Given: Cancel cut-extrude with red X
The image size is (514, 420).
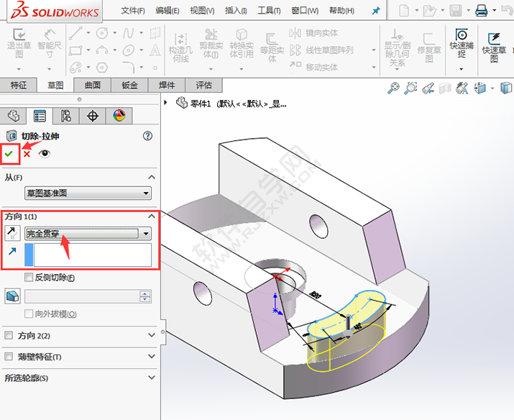Looking at the screenshot, I should [x=27, y=154].
